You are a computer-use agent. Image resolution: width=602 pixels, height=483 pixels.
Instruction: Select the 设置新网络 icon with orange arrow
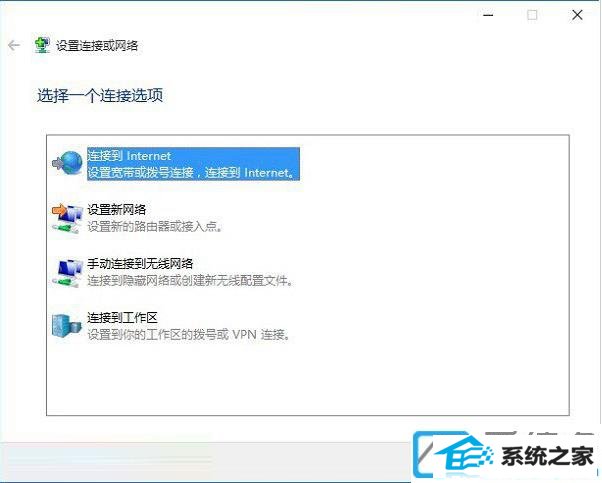[x=67, y=218]
